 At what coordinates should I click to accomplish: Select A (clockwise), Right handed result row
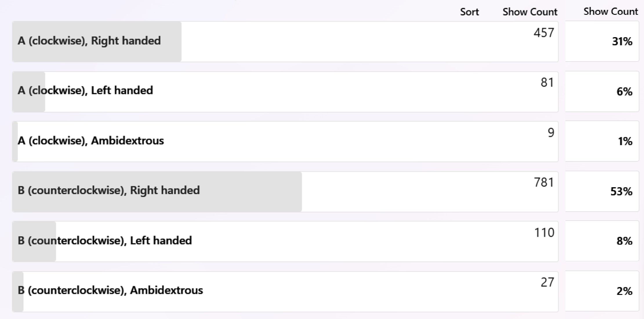coord(285,42)
